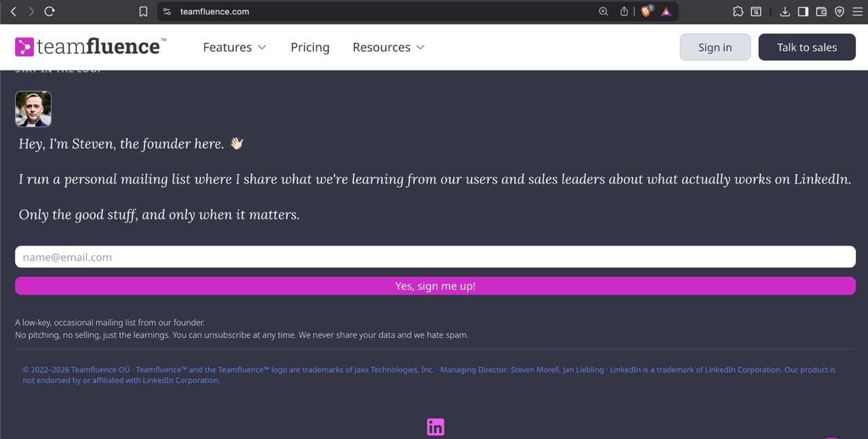The width and height of the screenshot is (868, 439).
Task: Open the browser hamburger menu
Action: click(x=857, y=12)
